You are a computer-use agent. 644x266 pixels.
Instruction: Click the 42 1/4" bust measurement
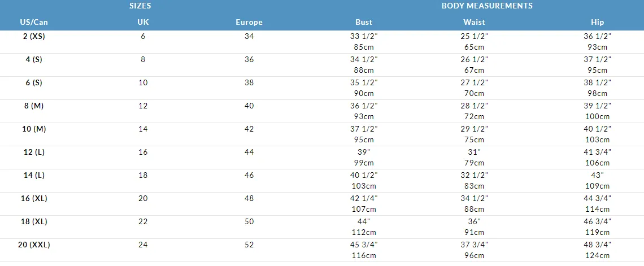[364, 199]
